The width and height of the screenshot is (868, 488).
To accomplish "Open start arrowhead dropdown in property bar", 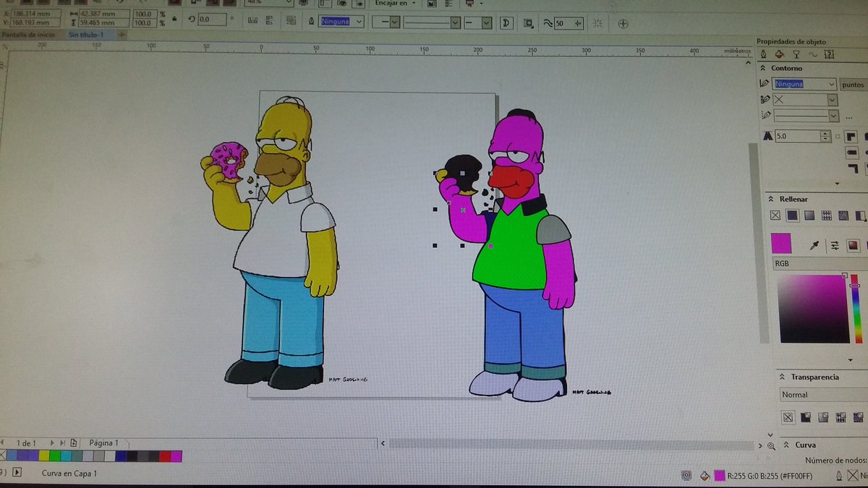I will click(x=394, y=22).
